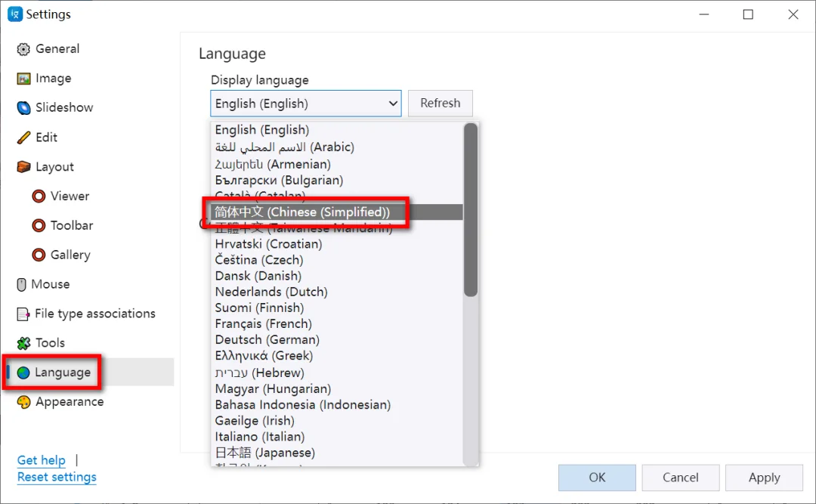816x504 pixels.
Task: Open the Get help link
Action: [41, 460]
